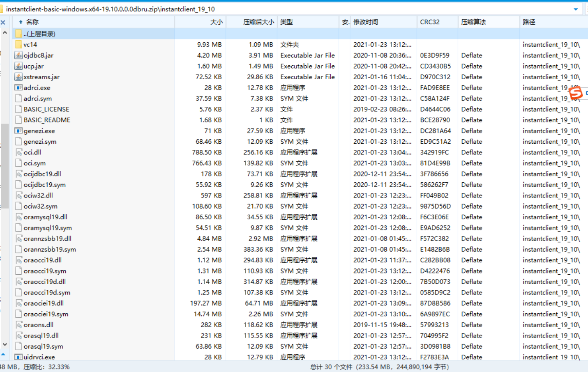588x372 pixels.
Task: Click the left panel scroll up arrow
Action: (x=5, y=32)
